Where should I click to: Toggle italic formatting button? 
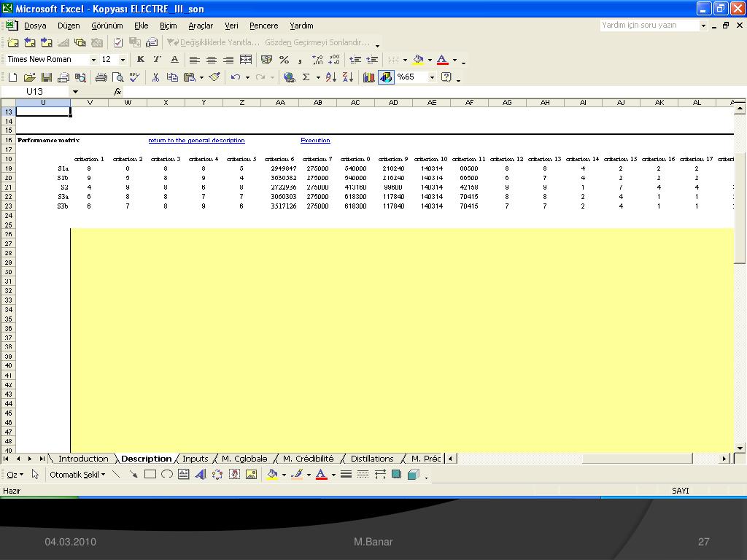point(157,60)
